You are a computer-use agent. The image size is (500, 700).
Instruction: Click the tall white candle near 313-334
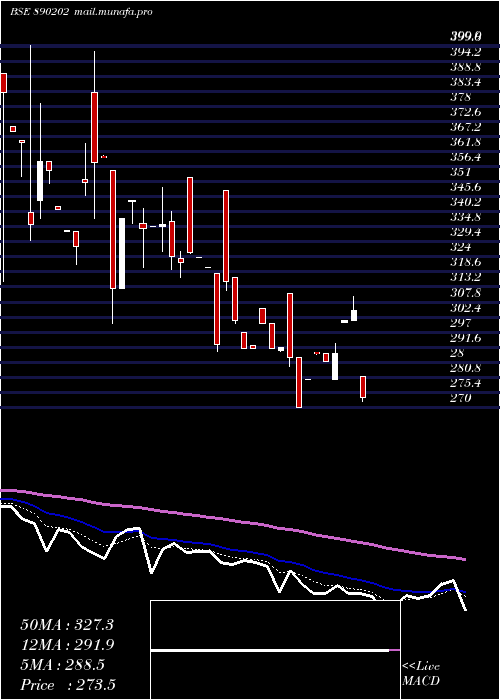tap(122, 253)
